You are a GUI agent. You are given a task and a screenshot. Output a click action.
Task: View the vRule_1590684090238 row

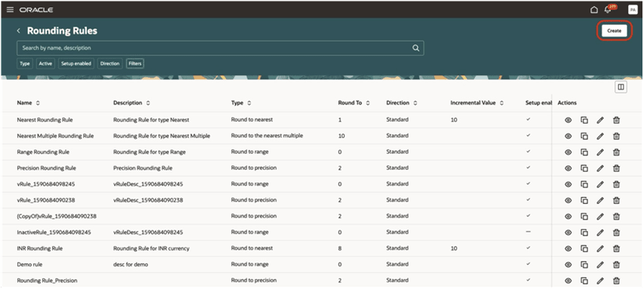(568, 200)
